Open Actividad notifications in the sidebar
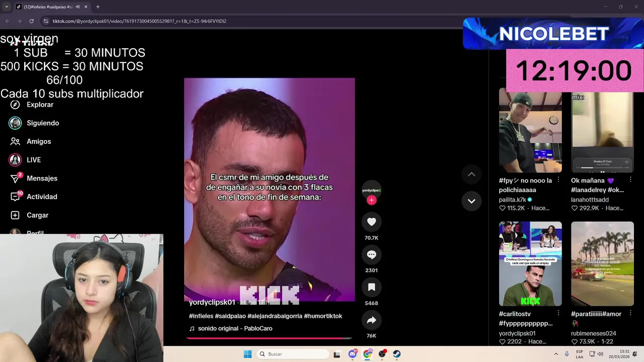The image size is (644, 362). 42,197
